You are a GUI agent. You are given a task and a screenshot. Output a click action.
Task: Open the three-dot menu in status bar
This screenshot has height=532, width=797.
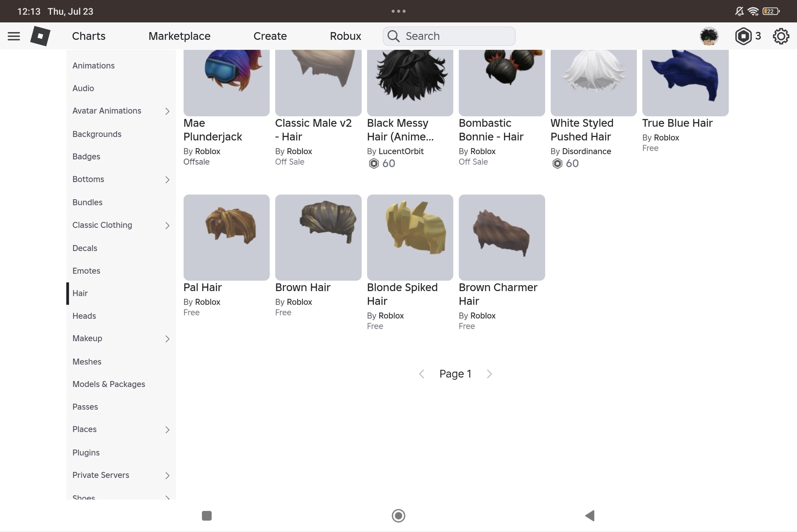[x=398, y=11]
